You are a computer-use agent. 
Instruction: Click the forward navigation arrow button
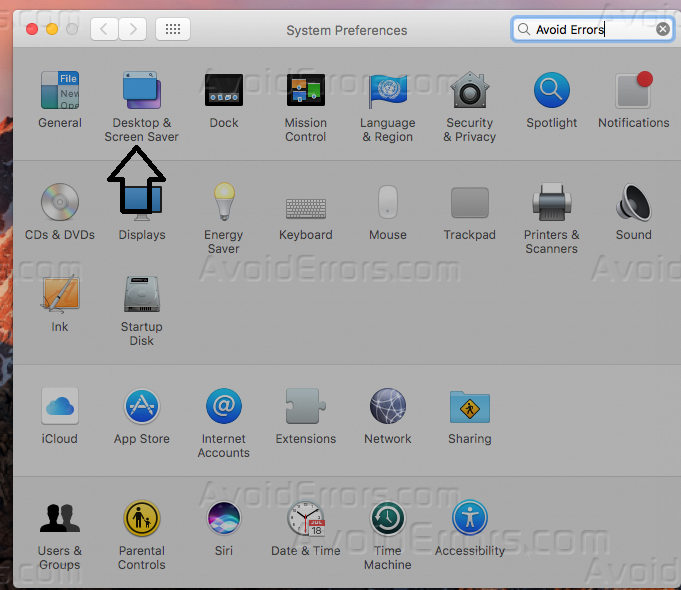click(x=133, y=30)
